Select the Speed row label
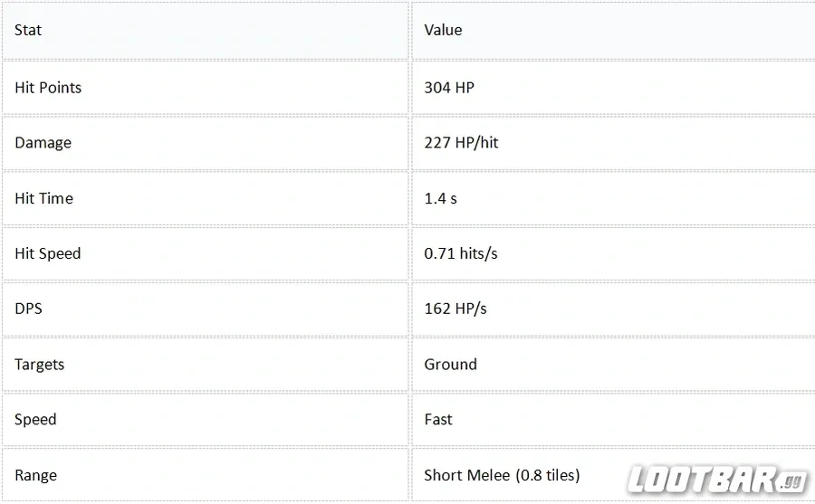 pyautogui.click(x=35, y=420)
